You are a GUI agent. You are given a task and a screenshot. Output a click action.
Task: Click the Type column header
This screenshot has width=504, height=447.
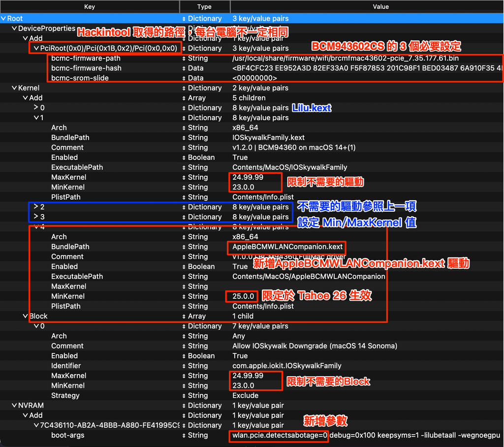tap(204, 6)
